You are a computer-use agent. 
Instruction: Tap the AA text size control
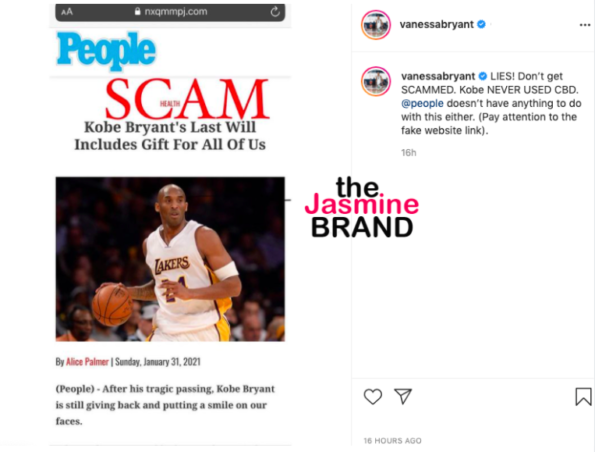click(x=67, y=12)
